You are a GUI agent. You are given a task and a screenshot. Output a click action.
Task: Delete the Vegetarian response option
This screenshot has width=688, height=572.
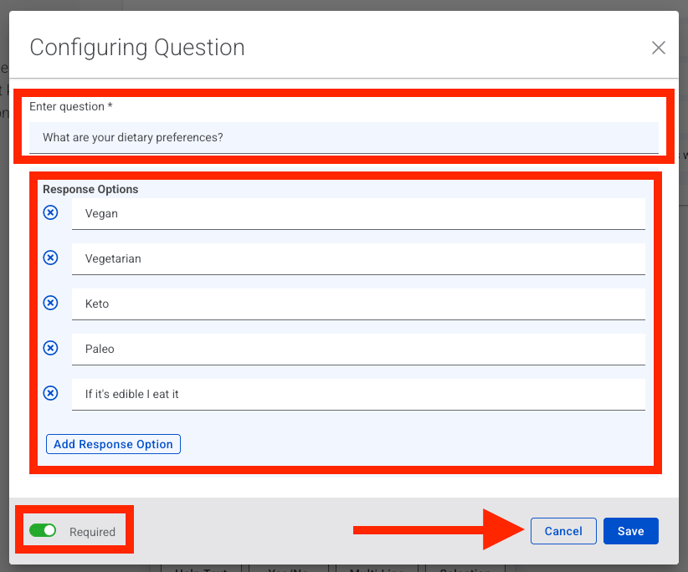point(51,258)
